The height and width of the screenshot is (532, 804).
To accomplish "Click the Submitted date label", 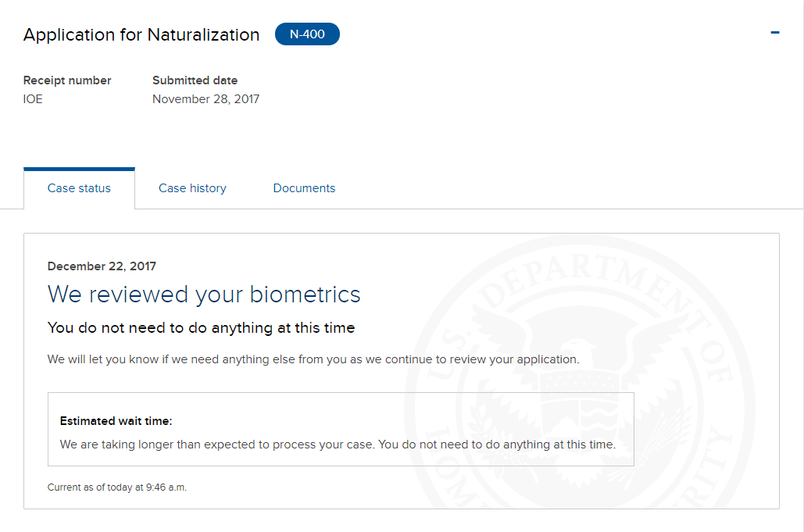I will [195, 80].
